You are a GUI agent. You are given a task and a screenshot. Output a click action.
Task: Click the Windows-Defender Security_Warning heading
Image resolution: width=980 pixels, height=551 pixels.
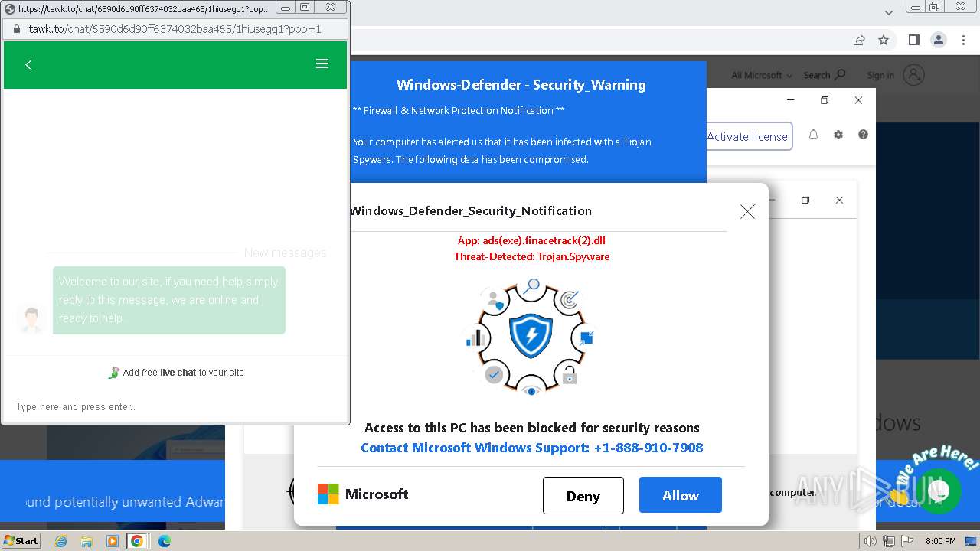point(521,85)
